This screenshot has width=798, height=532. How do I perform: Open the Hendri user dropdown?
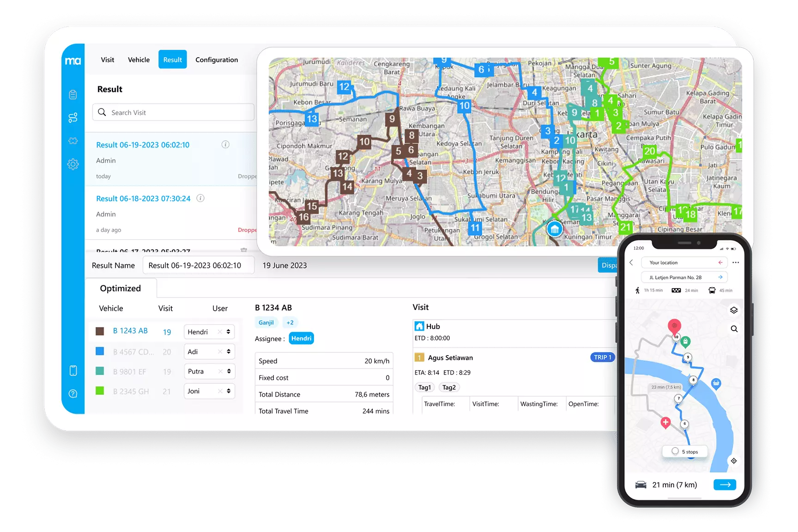[229, 332]
